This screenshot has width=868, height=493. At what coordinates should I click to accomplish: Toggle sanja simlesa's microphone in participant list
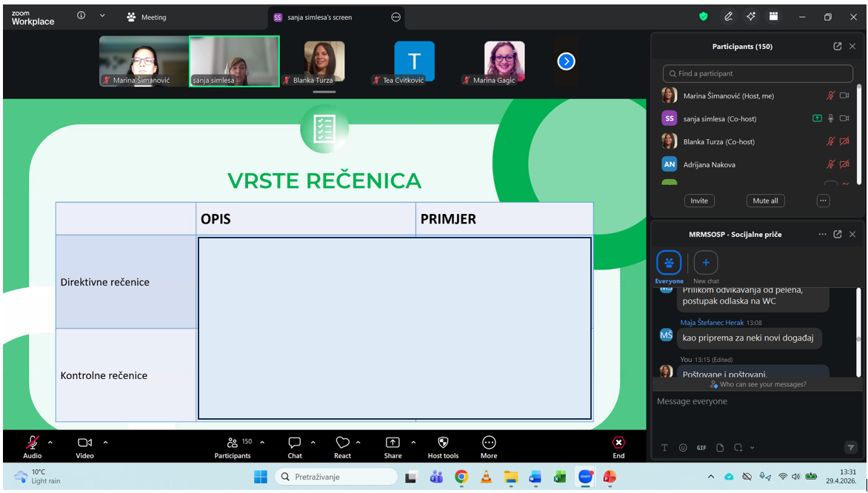831,118
